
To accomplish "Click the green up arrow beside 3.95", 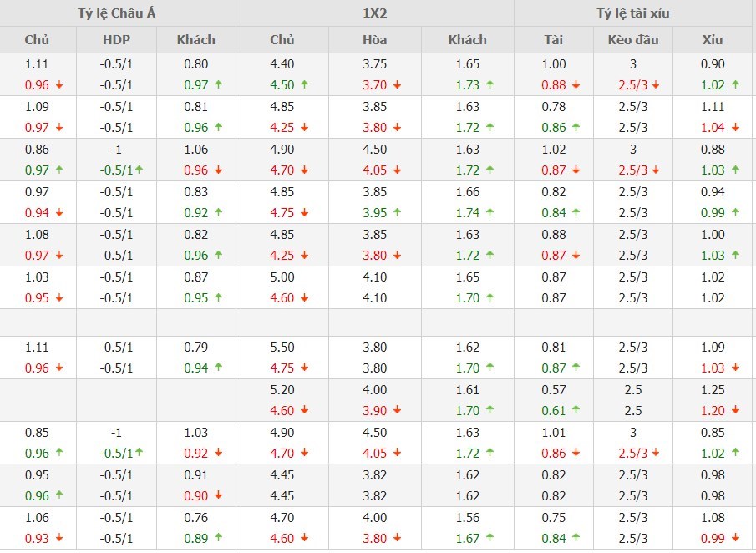I will coord(397,212).
